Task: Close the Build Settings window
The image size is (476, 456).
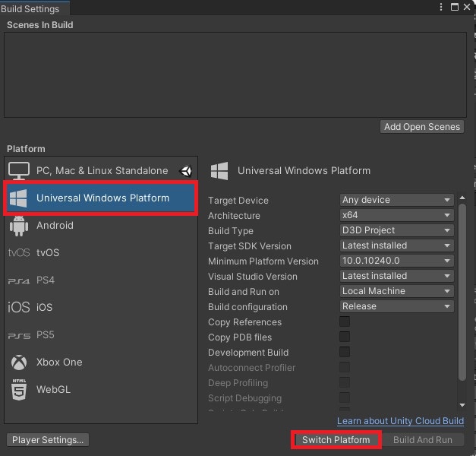Action: pyautogui.click(x=467, y=7)
